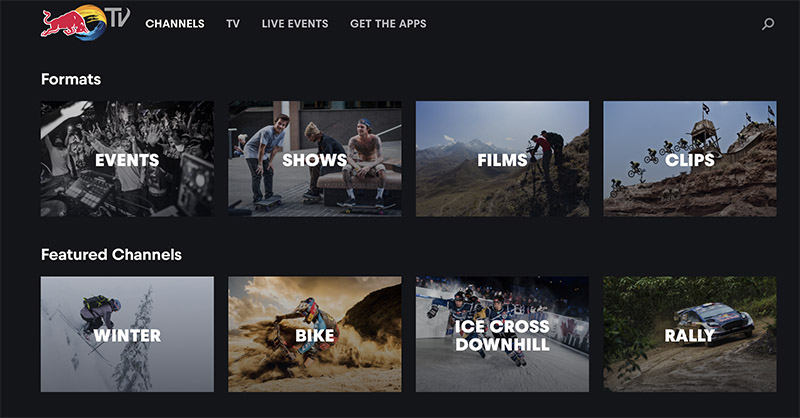Screen dimensions: 800x418
Task: Browse the Shows format tile
Action: point(315,159)
